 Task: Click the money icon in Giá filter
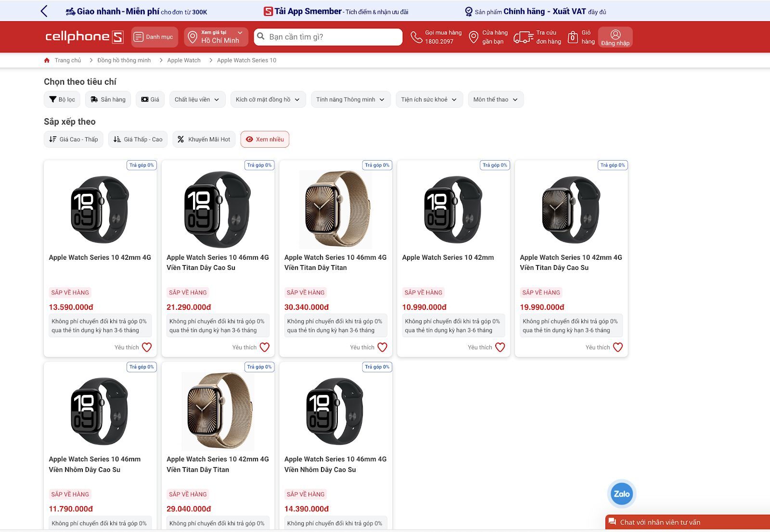click(145, 100)
